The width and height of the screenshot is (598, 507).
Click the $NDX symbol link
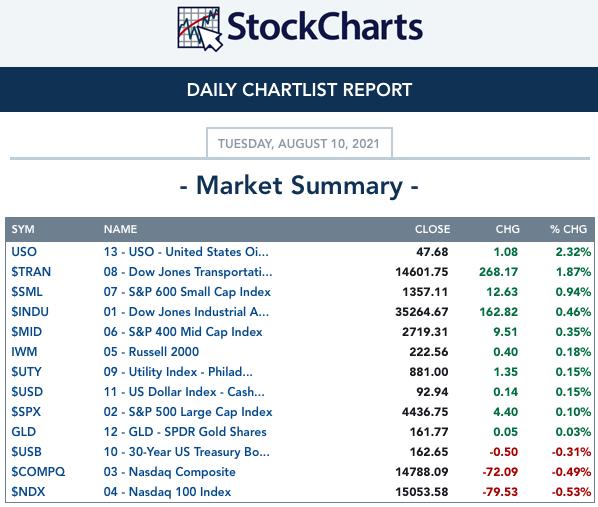click(x=28, y=492)
